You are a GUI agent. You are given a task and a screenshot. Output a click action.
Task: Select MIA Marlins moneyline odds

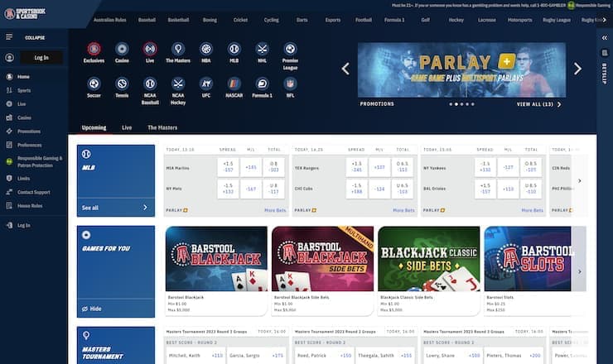coord(251,167)
